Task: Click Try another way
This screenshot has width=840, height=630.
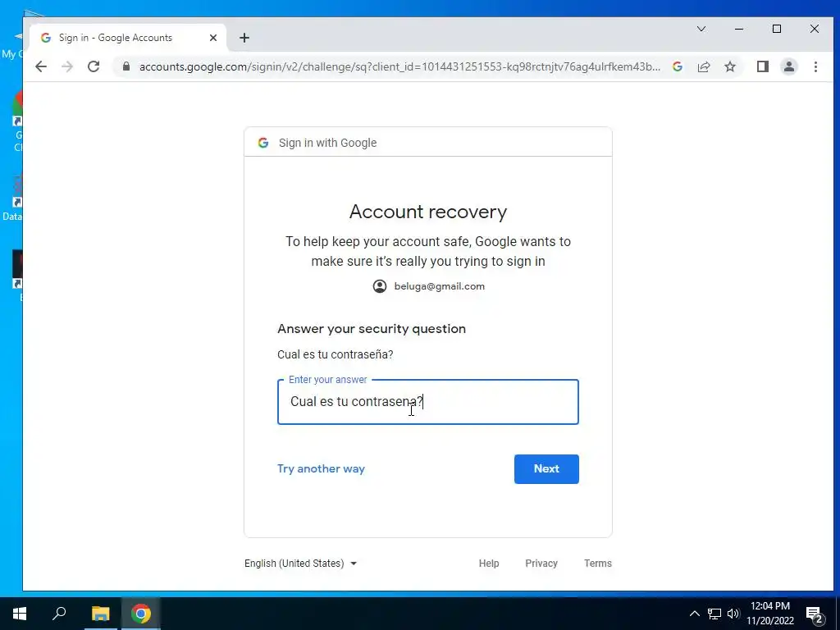Action: (x=321, y=468)
